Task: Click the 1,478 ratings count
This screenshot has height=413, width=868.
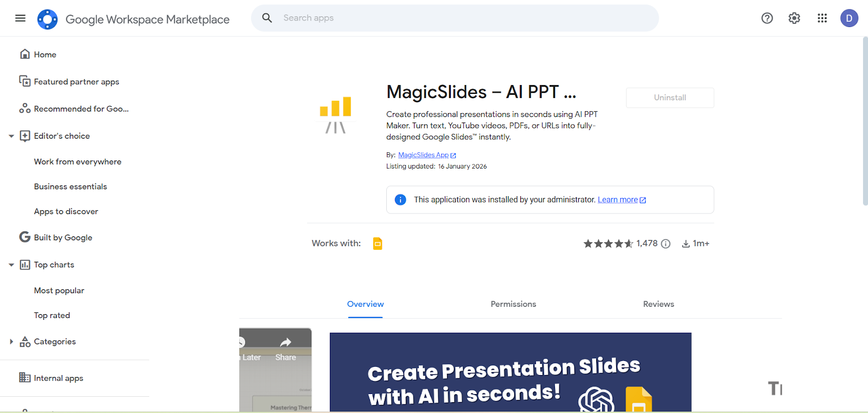Action: (647, 243)
